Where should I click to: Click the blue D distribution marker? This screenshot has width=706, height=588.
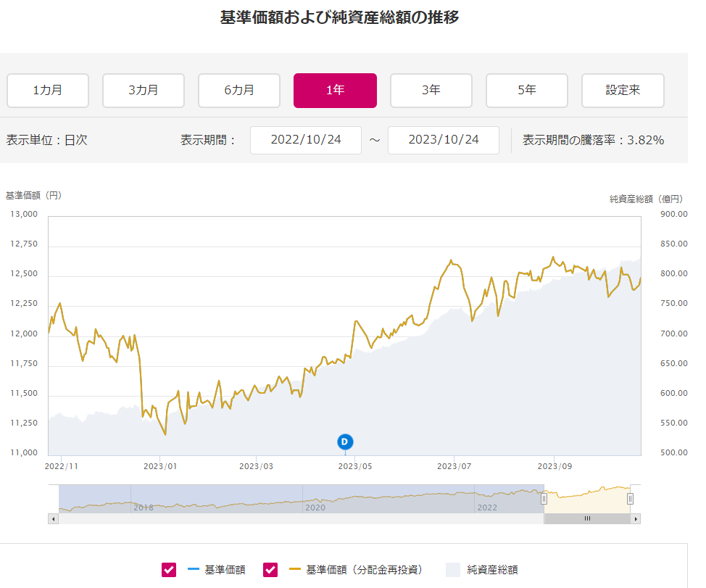click(x=345, y=442)
